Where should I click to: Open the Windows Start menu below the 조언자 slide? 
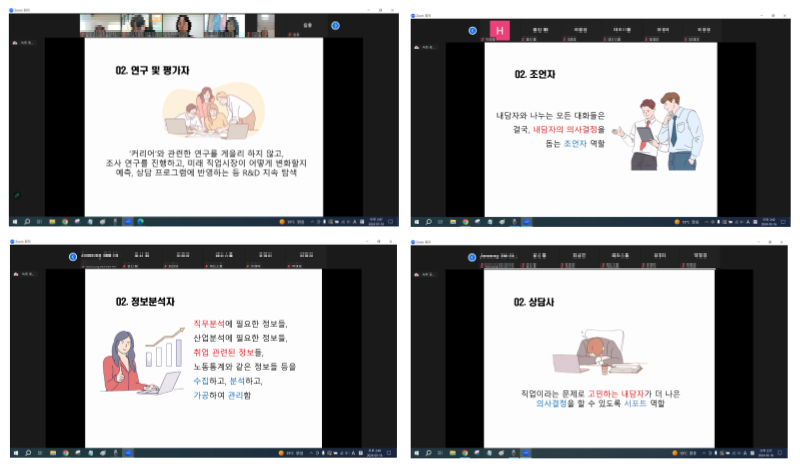click(416, 220)
